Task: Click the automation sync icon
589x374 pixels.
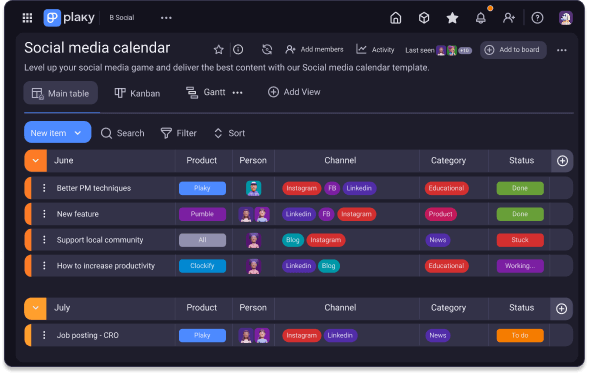Action: pos(267,50)
